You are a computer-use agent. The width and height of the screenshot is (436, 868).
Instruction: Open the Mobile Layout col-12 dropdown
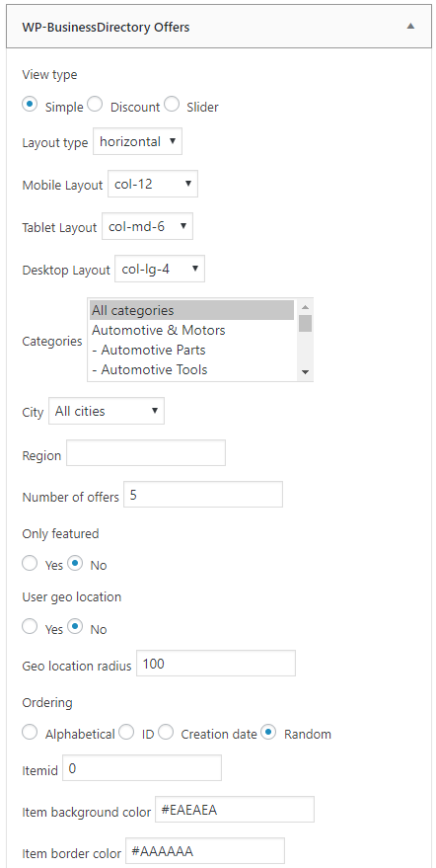point(153,185)
